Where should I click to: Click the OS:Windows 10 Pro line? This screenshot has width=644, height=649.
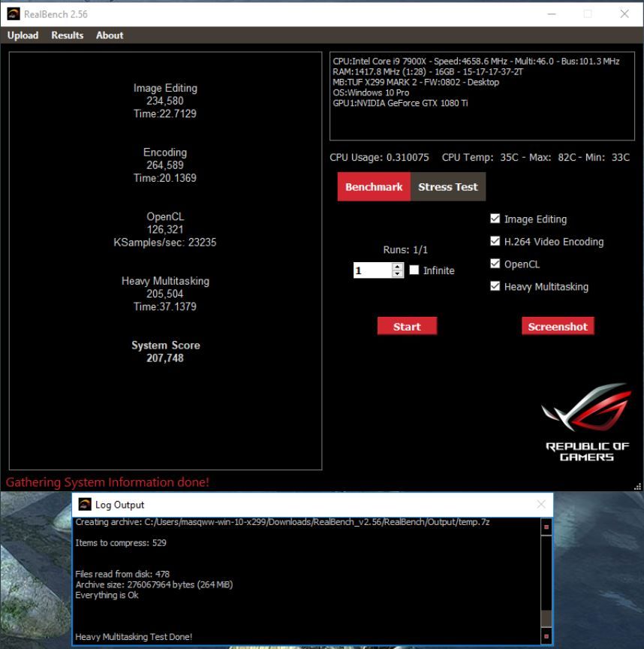tap(371, 92)
